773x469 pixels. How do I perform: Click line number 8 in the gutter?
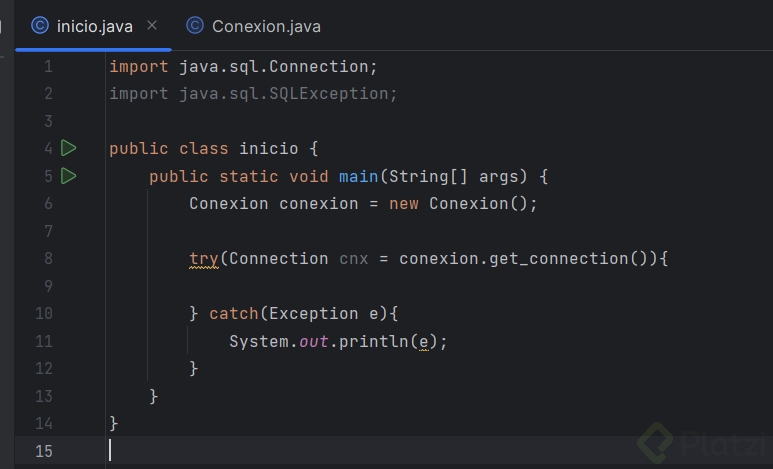point(48,258)
